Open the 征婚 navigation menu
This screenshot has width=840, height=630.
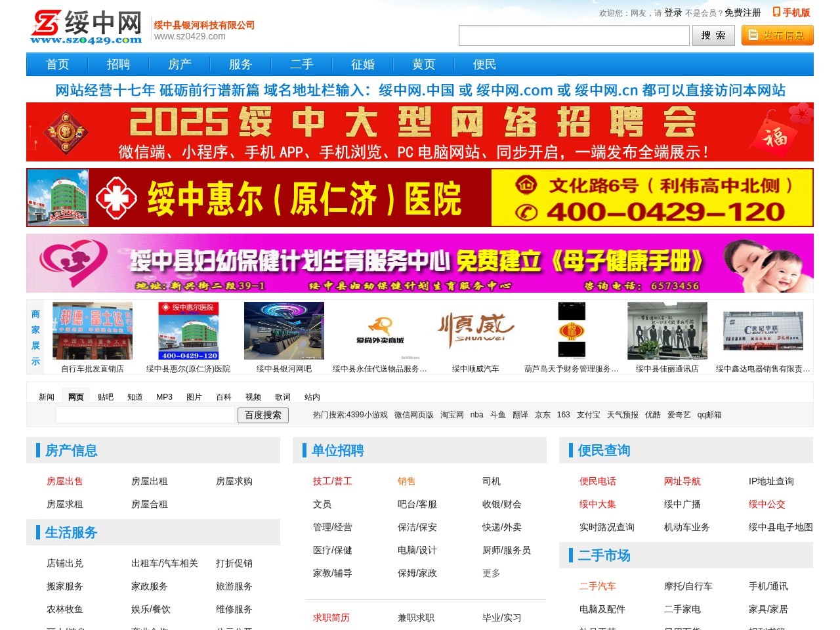(362, 64)
